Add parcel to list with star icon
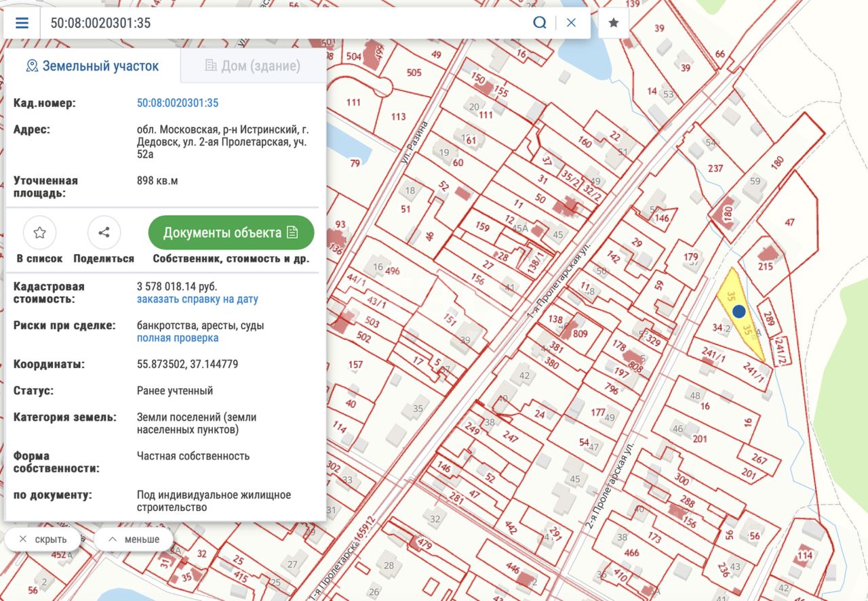Screen dimensions: 868x601 point(39,233)
